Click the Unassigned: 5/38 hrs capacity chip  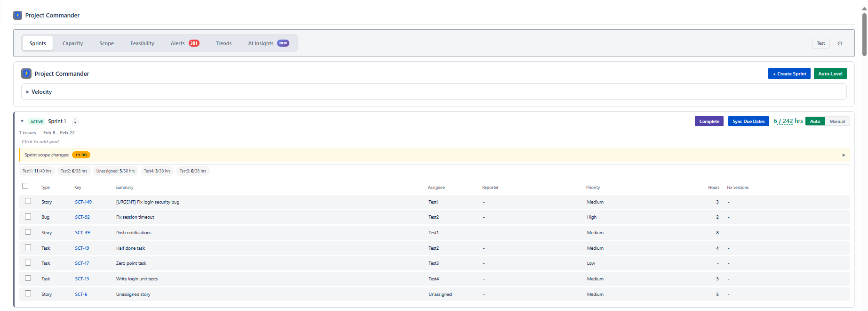coord(115,171)
